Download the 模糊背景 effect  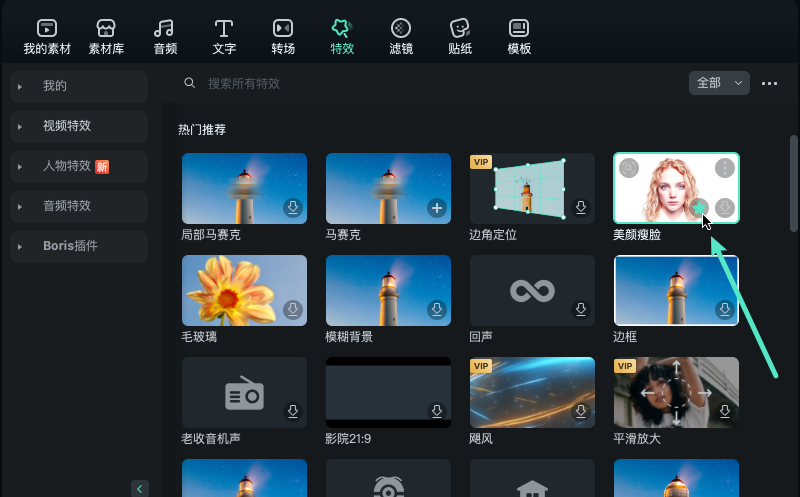437,310
